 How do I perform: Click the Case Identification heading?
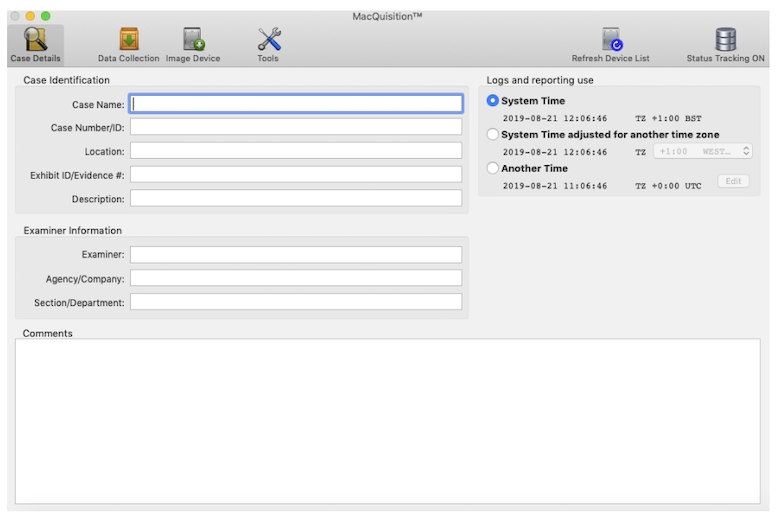[x=67, y=80]
